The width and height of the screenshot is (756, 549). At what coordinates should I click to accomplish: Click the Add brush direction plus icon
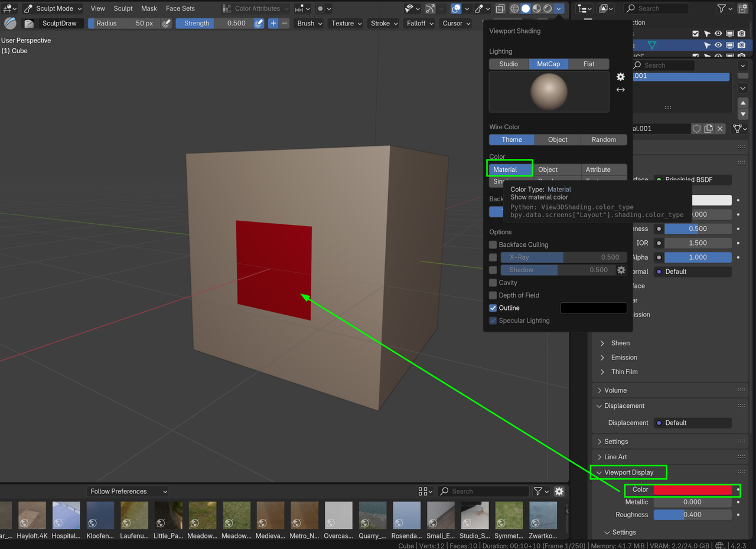click(273, 24)
